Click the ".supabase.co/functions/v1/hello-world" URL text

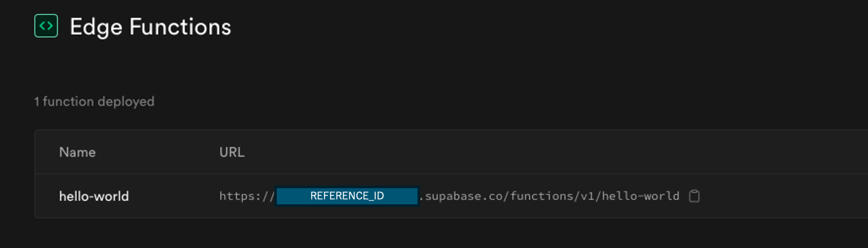549,196
